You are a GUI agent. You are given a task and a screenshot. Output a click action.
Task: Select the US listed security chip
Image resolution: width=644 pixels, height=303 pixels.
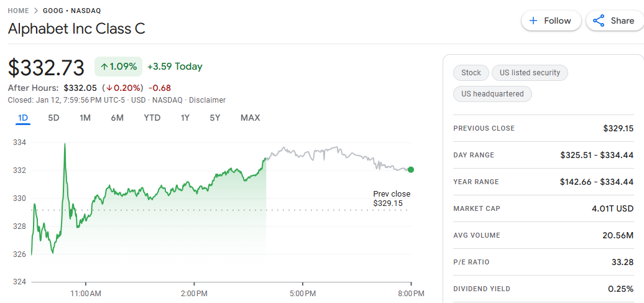tap(530, 73)
